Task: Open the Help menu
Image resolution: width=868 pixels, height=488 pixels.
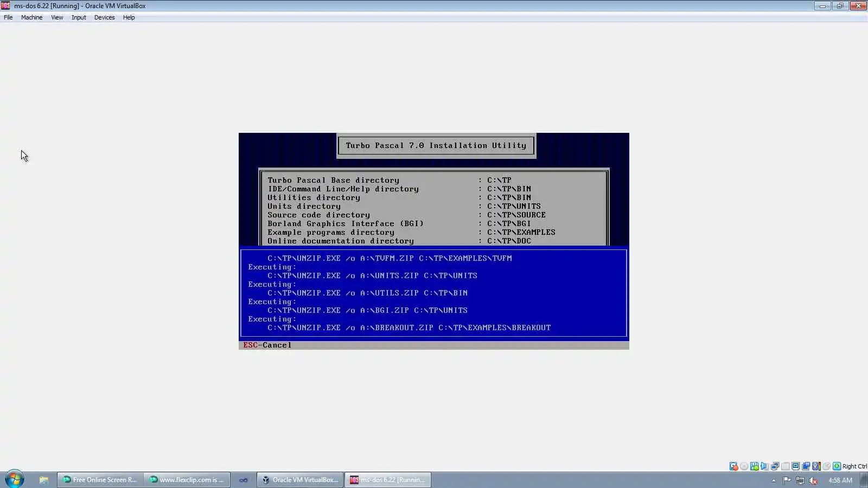Action: 129,17
